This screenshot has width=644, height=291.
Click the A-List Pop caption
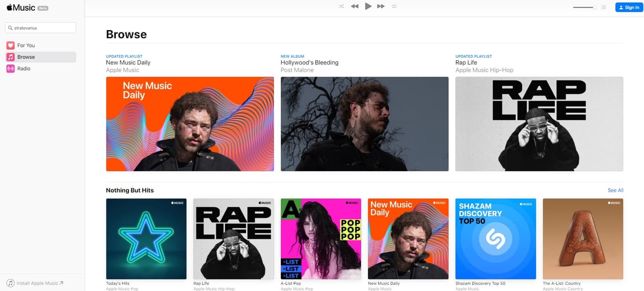291,283
